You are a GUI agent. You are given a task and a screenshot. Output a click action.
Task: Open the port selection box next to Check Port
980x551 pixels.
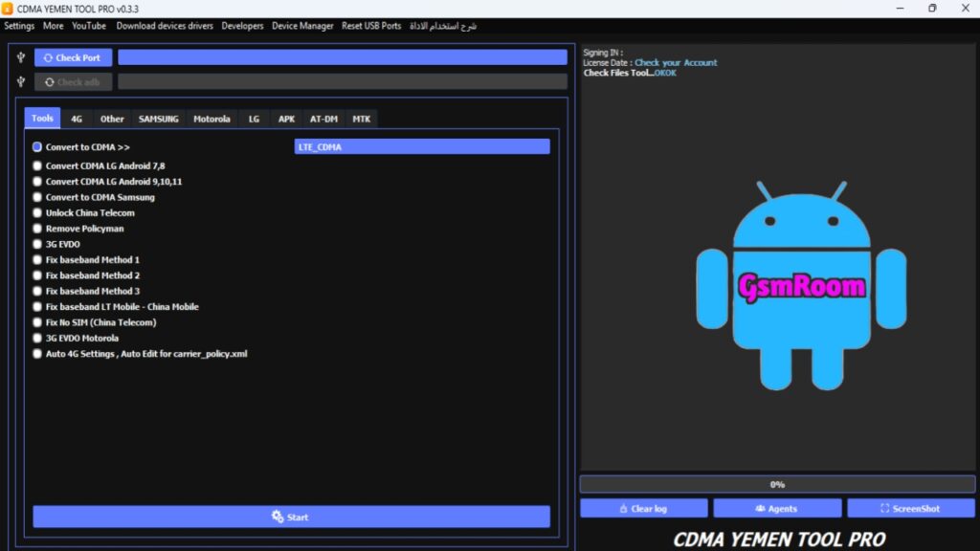tap(342, 57)
